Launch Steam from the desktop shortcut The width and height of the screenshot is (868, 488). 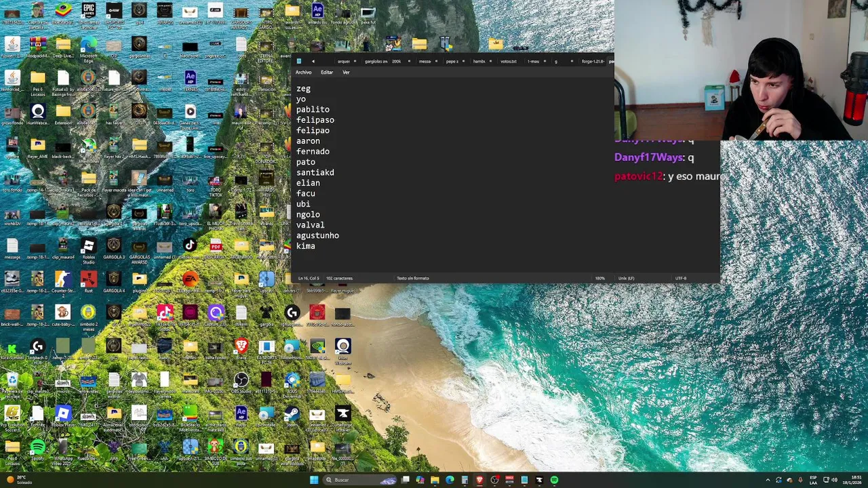(x=292, y=416)
